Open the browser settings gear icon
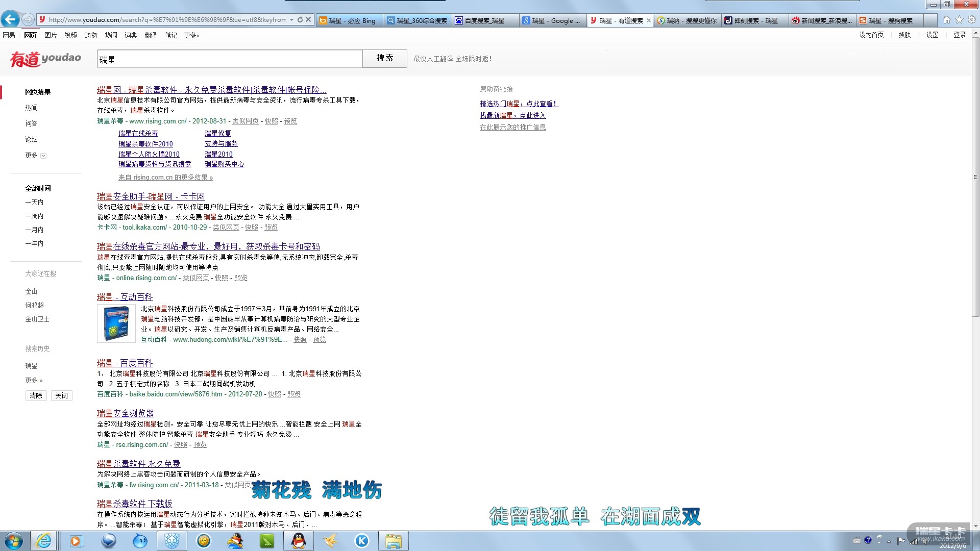Screen dimensions: 980x551 [x=972, y=20]
